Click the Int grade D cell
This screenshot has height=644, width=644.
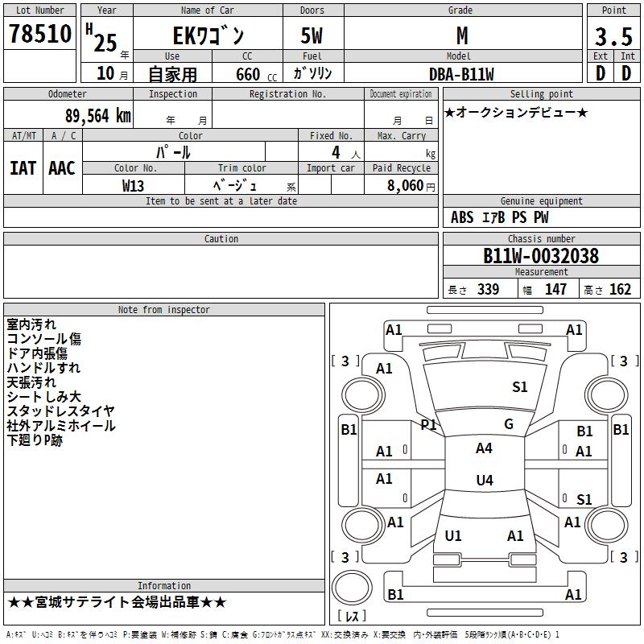coord(627,73)
